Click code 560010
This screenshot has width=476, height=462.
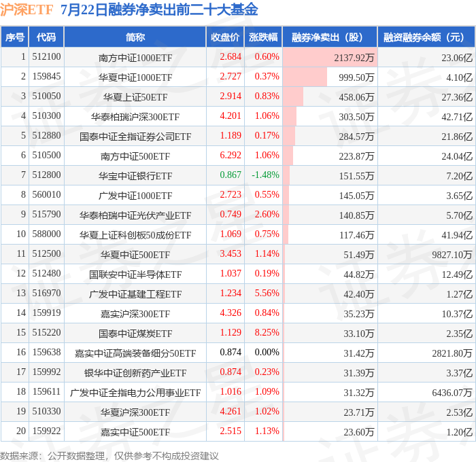(46, 195)
